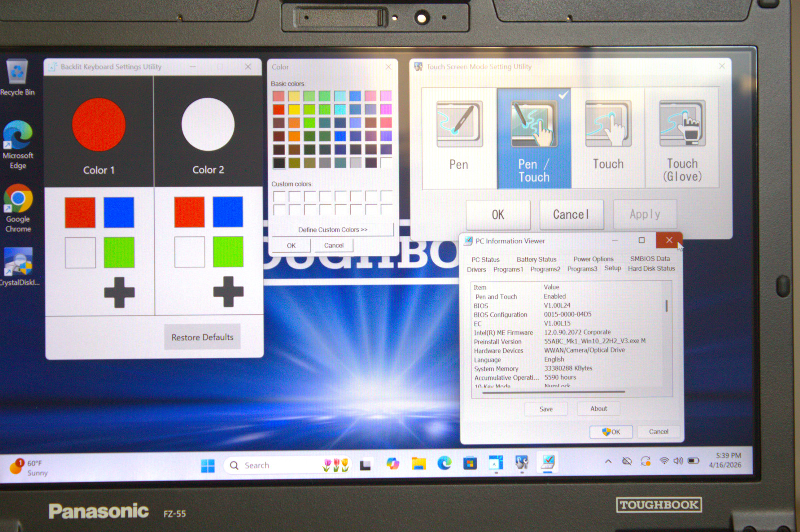Switch to the PC Status tab
This screenshot has height=532, width=800.
click(485, 260)
